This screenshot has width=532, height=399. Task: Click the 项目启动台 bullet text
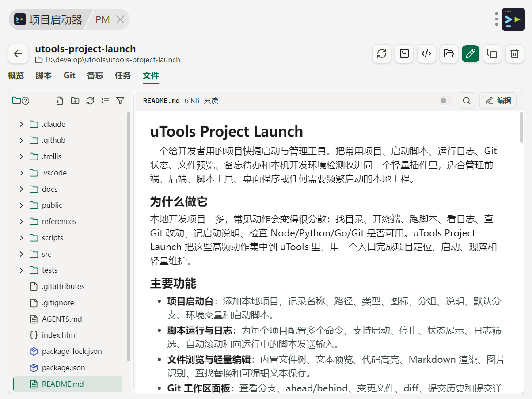click(x=190, y=302)
